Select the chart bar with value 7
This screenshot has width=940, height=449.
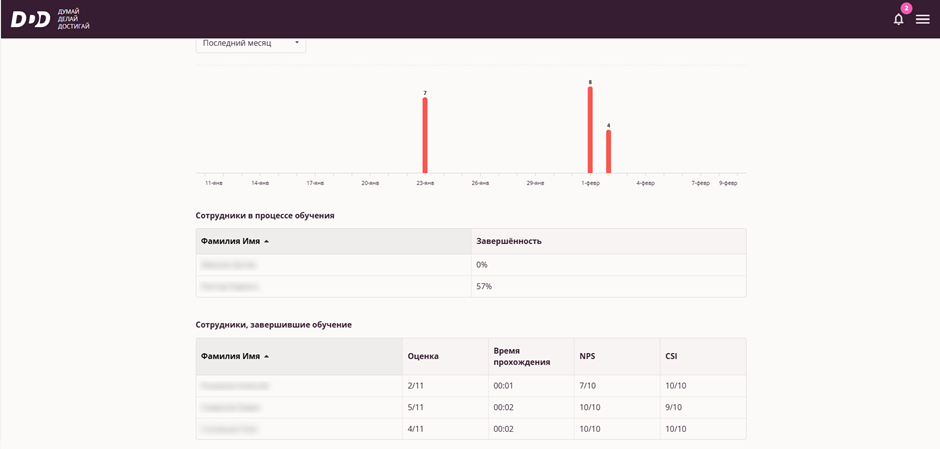(425, 135)
